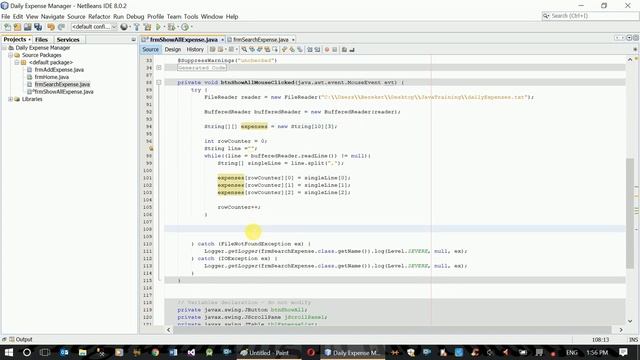The image size is (640, 360).
Task: Open the Tools menu
Action: tap(191, 17)
